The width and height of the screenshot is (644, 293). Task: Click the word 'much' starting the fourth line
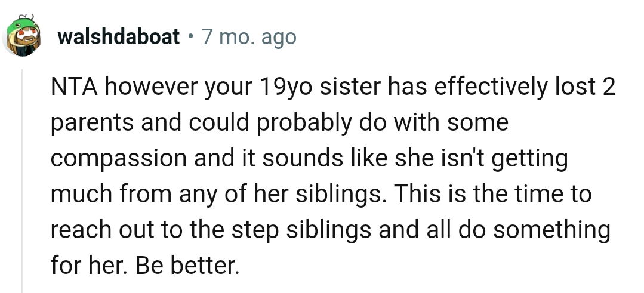(75, 194)
